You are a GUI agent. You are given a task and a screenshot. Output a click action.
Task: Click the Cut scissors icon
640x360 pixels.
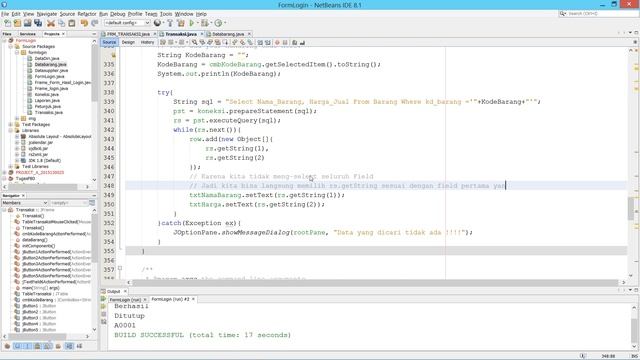tap(51, 23)
